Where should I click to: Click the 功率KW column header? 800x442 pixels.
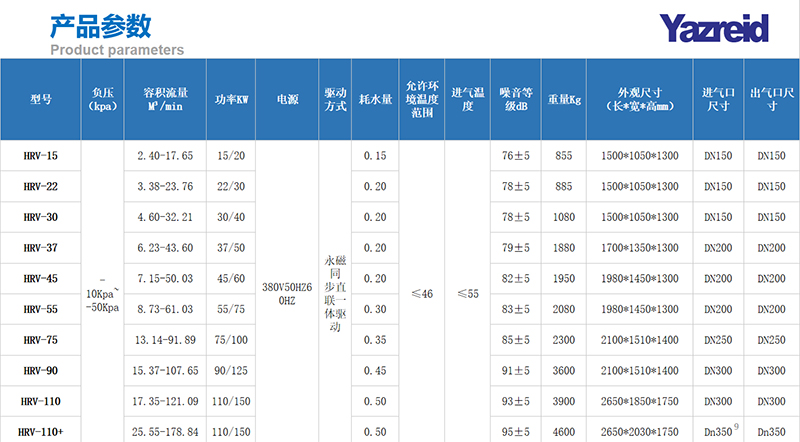tap(231, 99)
